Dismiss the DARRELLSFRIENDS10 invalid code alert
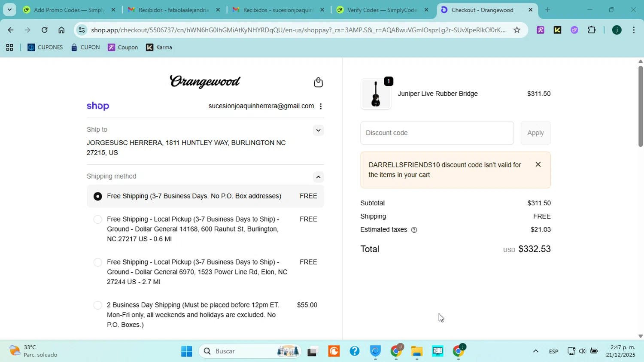Viewport: 644px width, 362px height. pyautogui.click(x=538, y=164)
